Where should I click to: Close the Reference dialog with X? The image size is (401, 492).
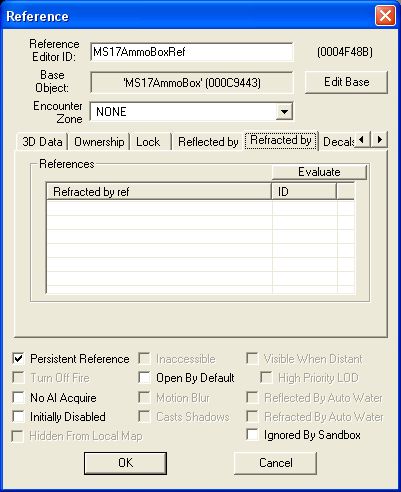[x=385, y=16]
